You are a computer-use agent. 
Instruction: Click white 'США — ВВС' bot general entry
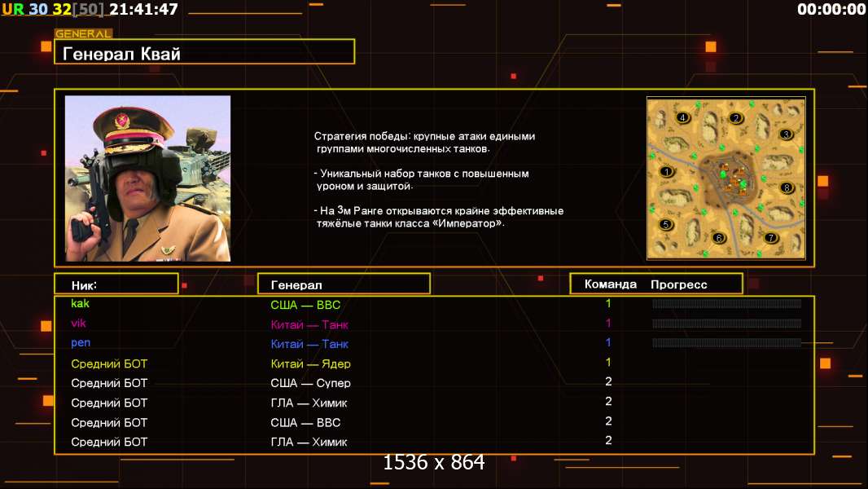coord(305,422)
